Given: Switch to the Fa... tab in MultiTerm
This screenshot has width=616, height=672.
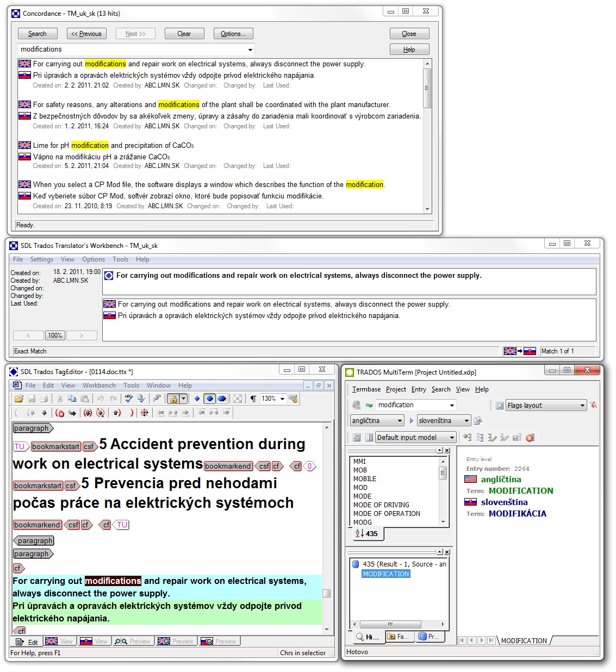Looking at the screenshot, I should [400, 637].
